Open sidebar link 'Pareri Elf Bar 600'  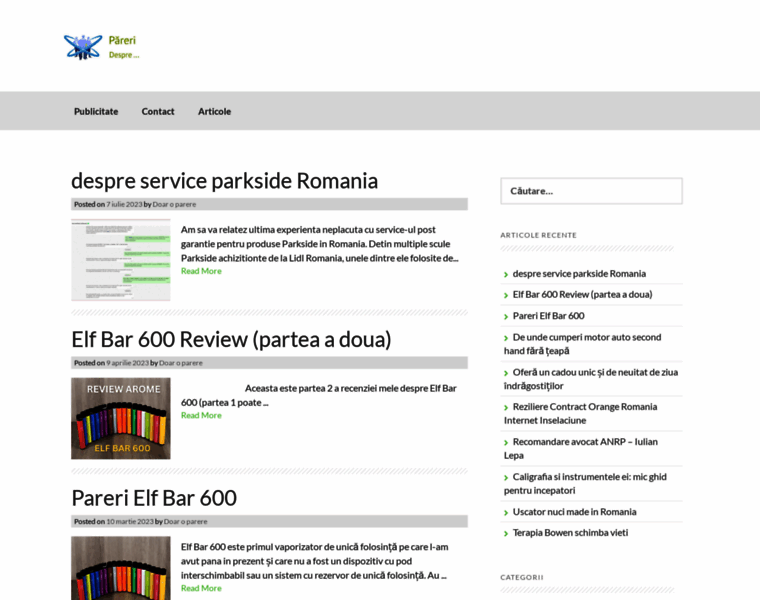pyautogui.click(x=549, y=316)
